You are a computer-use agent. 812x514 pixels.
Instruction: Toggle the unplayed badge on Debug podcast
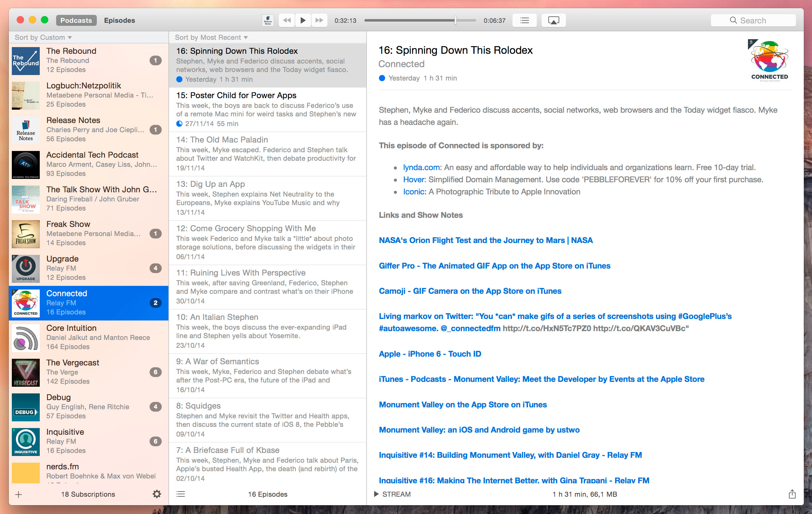pos(156,407)
